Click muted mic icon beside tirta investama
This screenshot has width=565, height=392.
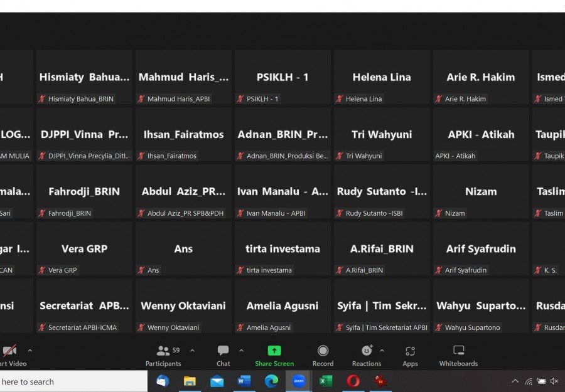(x=240, y=270)
